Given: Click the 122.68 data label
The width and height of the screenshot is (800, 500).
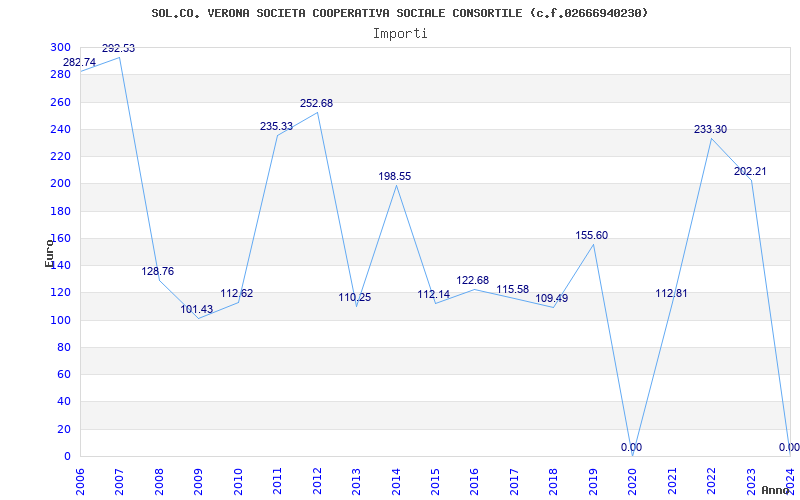Looking at the screenshot, I should click(x=472, y=280).
